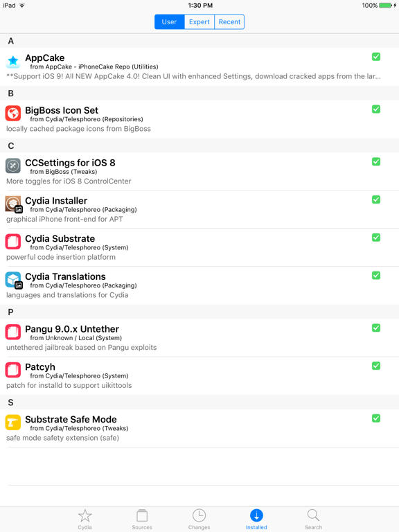Tap the AppCake blue star icon

tap(13, 61)
